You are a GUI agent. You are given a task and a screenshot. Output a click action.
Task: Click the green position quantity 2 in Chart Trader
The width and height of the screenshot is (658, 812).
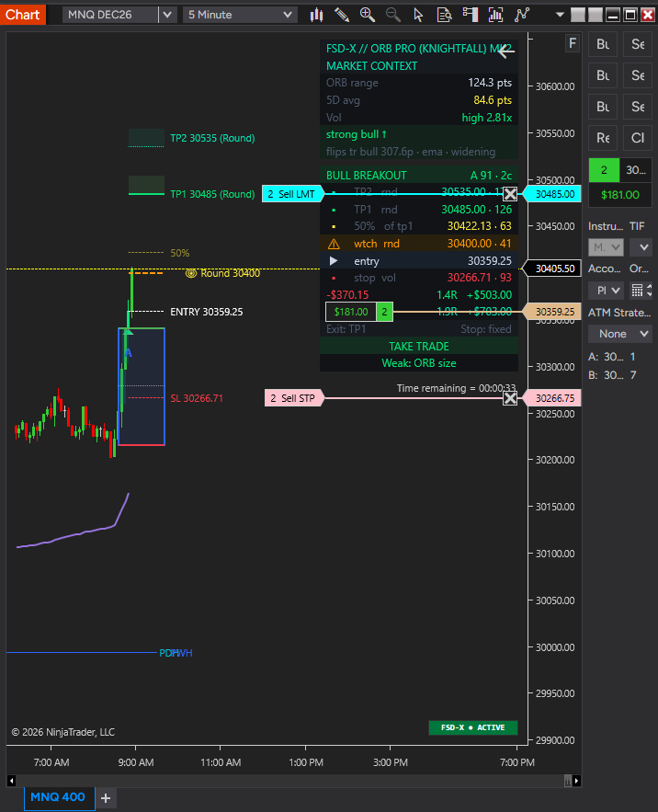coord(604,170)
